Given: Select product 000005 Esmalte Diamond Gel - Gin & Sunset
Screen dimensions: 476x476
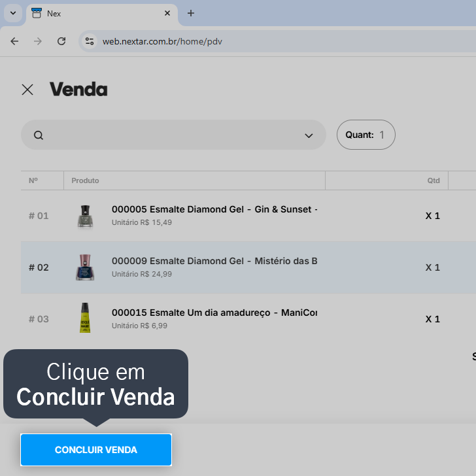Looking at the screenshot, I should click(214, 209).
